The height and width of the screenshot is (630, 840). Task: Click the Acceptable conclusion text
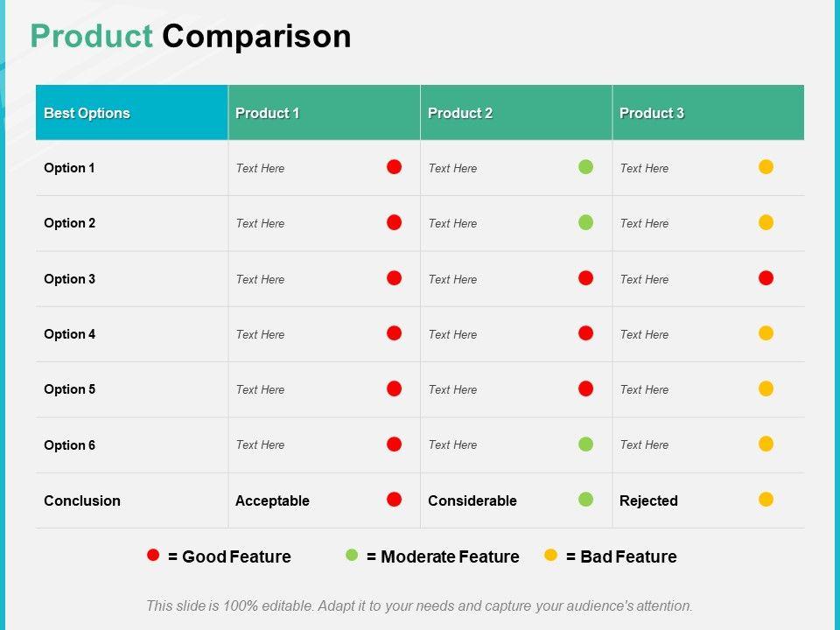pos(272,500)
